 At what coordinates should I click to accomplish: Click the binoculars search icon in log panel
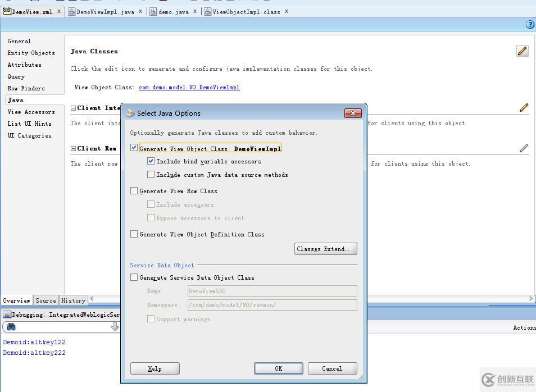coord(11,327)
